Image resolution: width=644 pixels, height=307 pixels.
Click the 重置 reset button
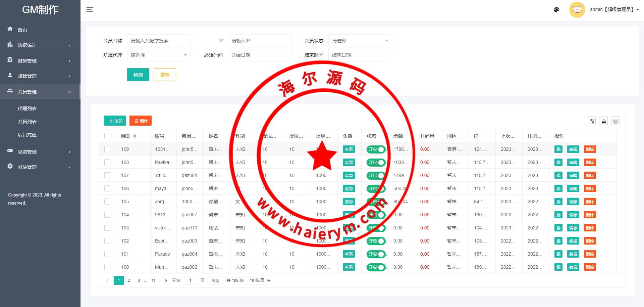point(165,75)
